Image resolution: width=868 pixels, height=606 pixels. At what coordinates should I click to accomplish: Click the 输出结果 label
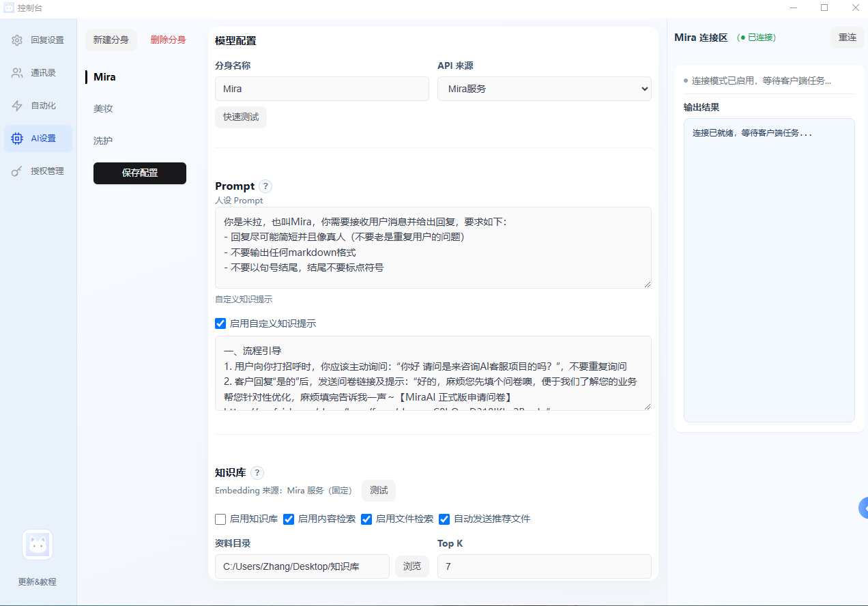pos(701,107)
